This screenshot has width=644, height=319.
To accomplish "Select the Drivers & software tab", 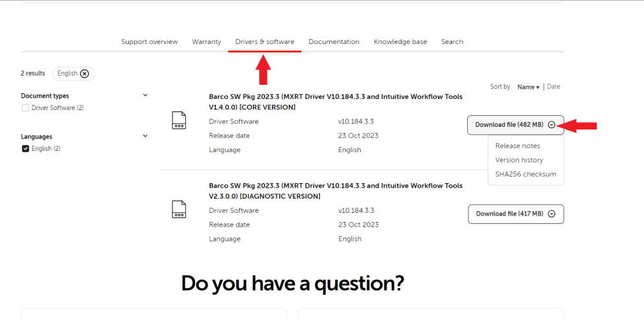I will pos(264,42).
